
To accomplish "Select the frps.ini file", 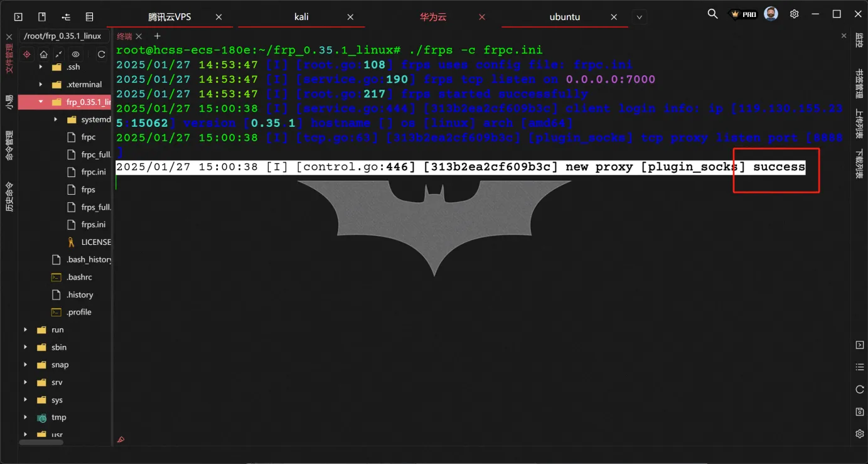I will click(x=93, y=225).
